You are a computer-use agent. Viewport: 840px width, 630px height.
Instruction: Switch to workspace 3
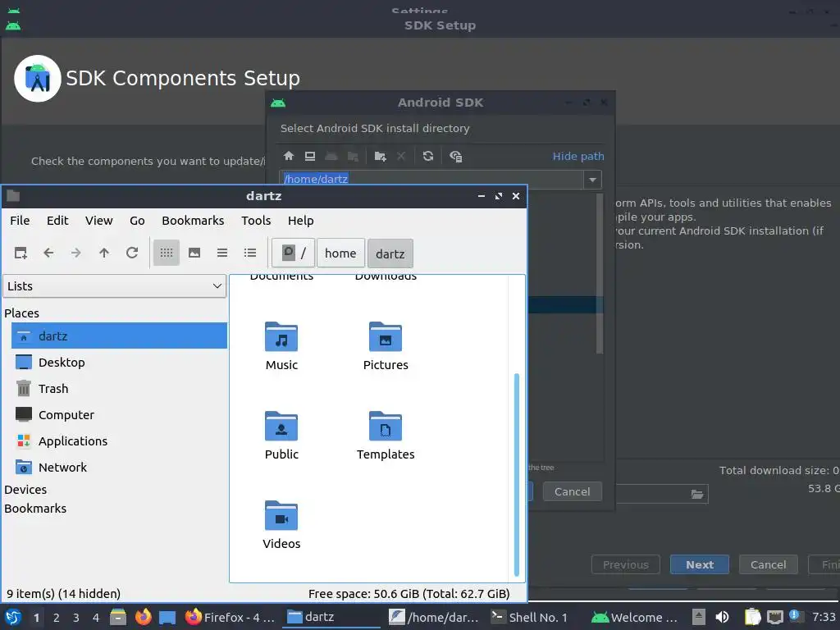pos(76,618)
